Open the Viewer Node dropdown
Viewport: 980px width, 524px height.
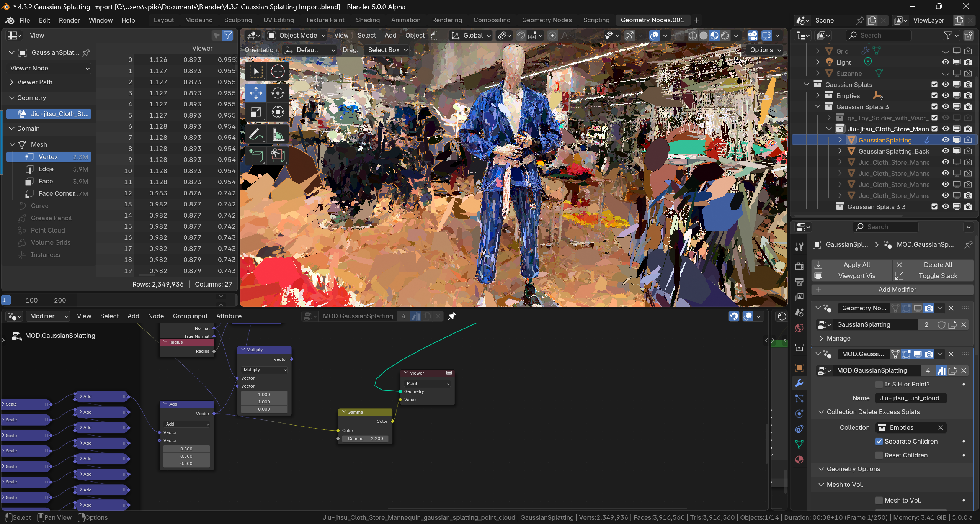coord(49,68)
